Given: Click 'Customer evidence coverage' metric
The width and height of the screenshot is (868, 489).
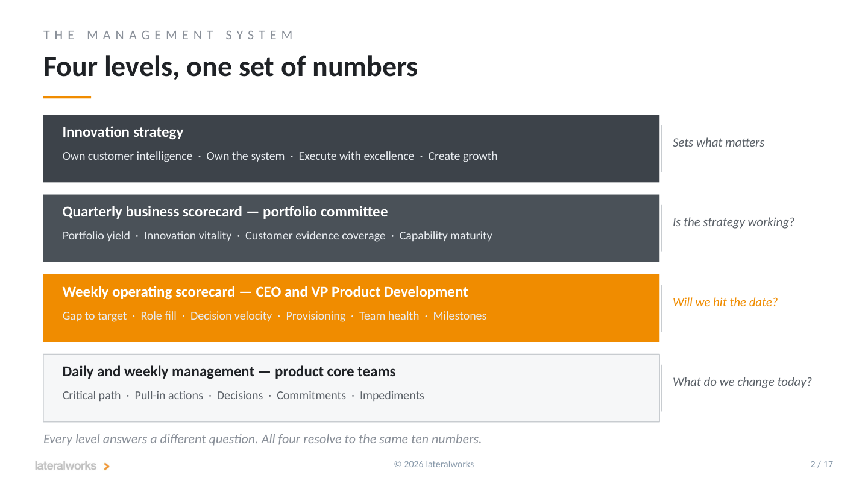Looking at the screenshot, I should click(315, 236).
